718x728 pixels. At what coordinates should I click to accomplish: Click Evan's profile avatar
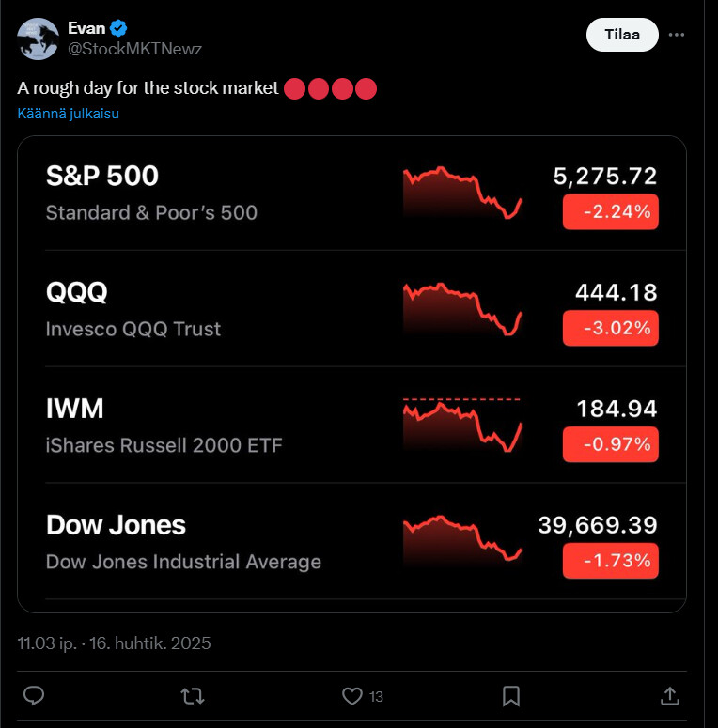click(x=38, y=39)
